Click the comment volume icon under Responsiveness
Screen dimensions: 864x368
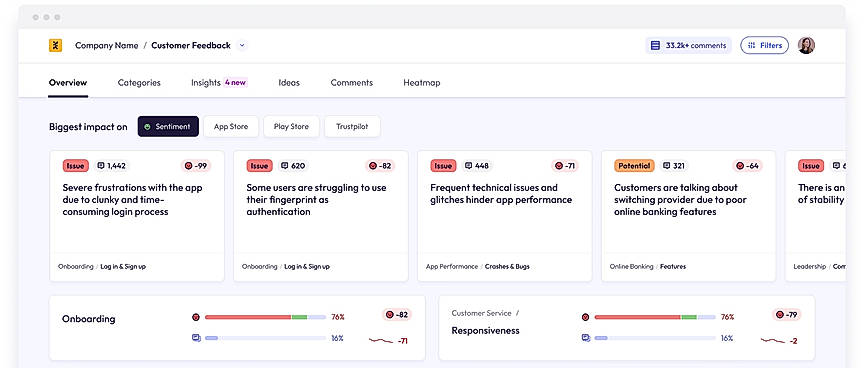[585, 338]
